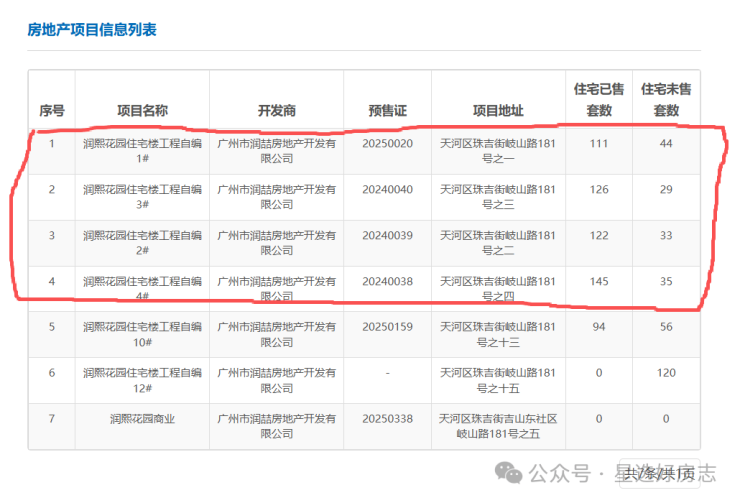This screenshot has height=503, width=740.
Task: Click address 天河区珠吉街岐山路181号之十三
Action: pyautogui.click(x=498, y=334)
